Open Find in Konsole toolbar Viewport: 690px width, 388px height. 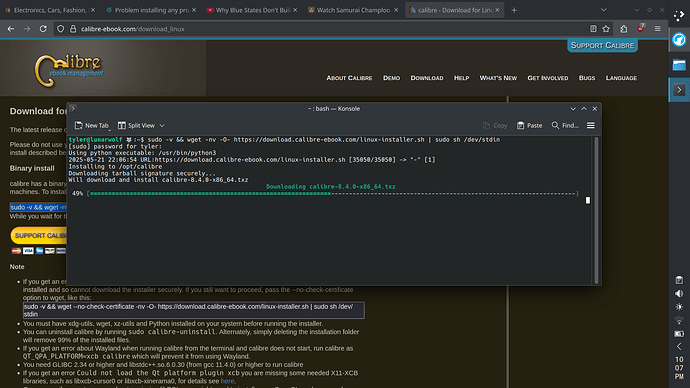click(x=565, y=125)
